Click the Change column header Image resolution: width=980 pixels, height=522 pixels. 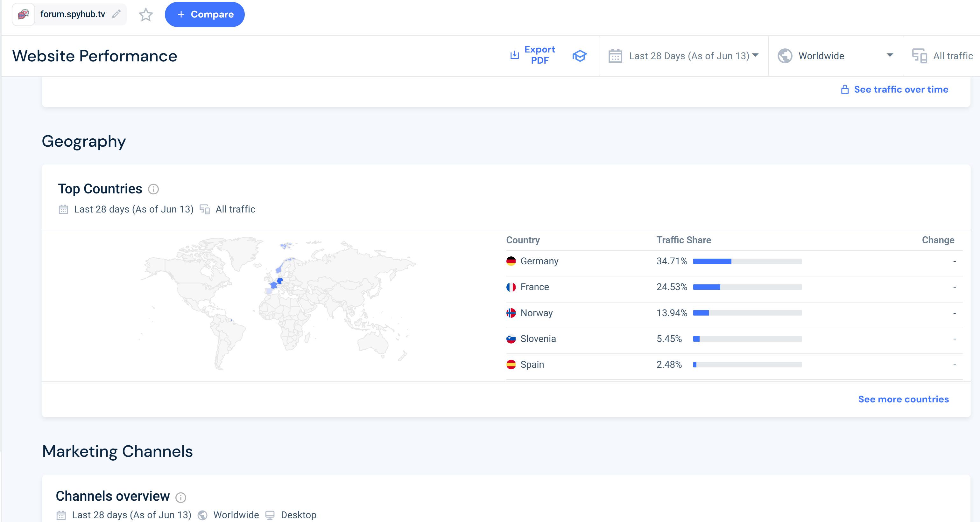click(938, 240)
